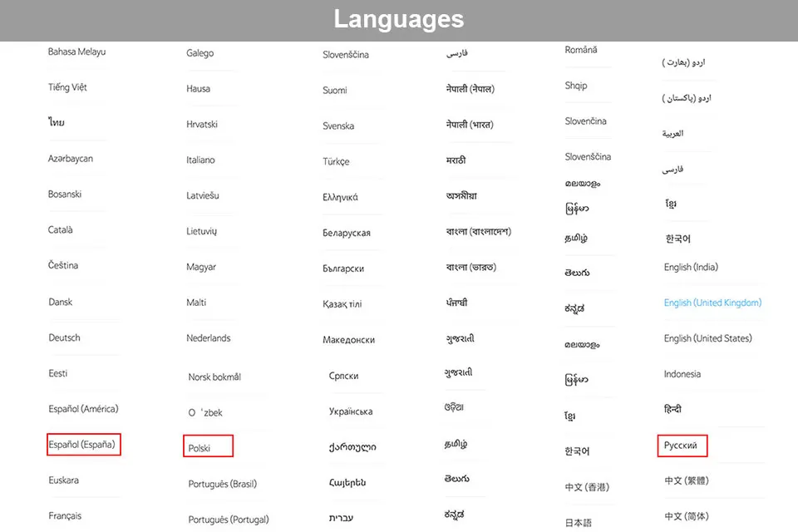Select Português (Brasil)
Viewport: 798px width, 532px height.
[223, 484]
